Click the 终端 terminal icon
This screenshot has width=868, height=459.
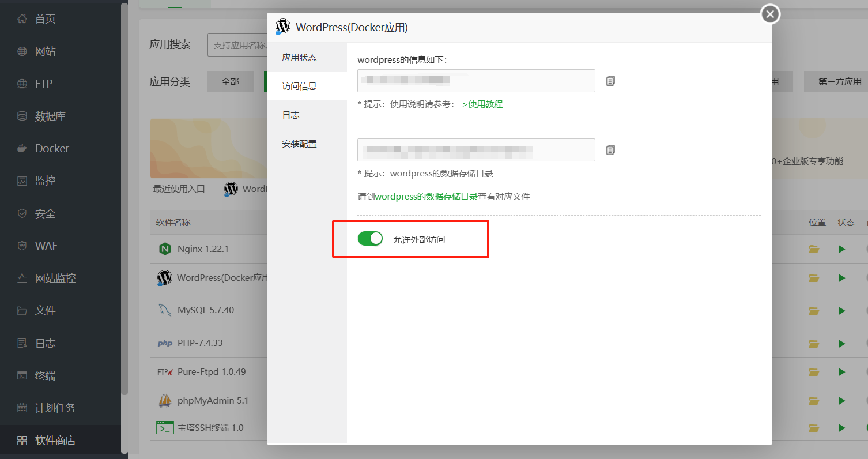[22, 375]
